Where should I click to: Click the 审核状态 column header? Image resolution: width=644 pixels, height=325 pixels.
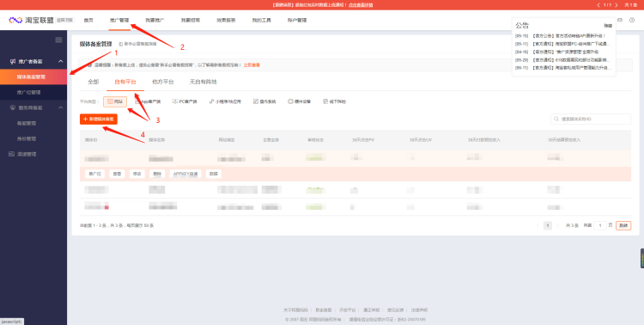click(x=315, y=140)
